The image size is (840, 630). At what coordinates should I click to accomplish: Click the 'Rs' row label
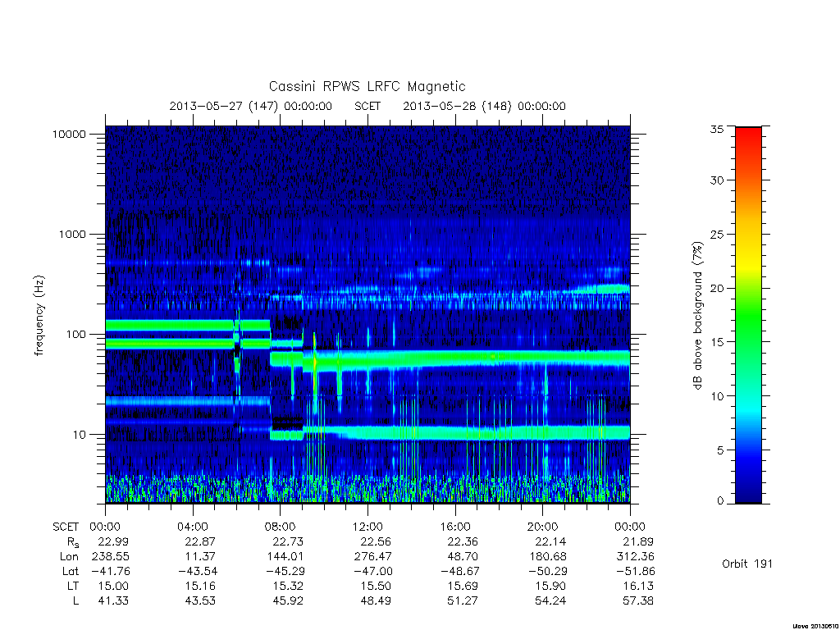tap(73, 542)
